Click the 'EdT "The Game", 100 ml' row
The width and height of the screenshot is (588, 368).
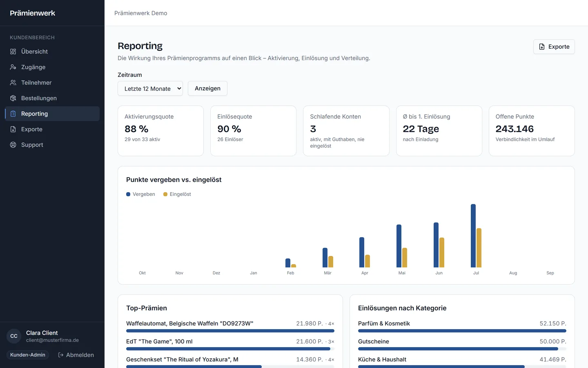coord(230,344)
